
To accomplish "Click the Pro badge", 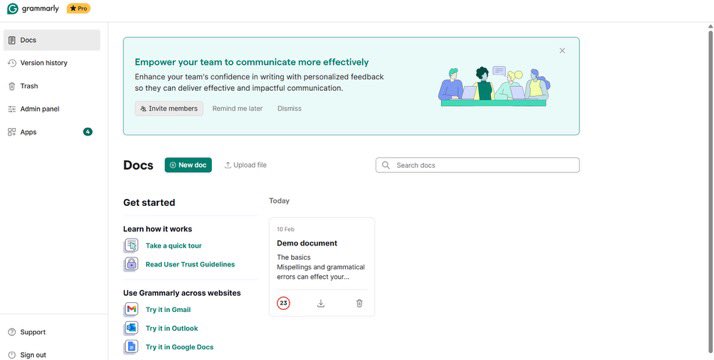I will [x=78, y=8].
